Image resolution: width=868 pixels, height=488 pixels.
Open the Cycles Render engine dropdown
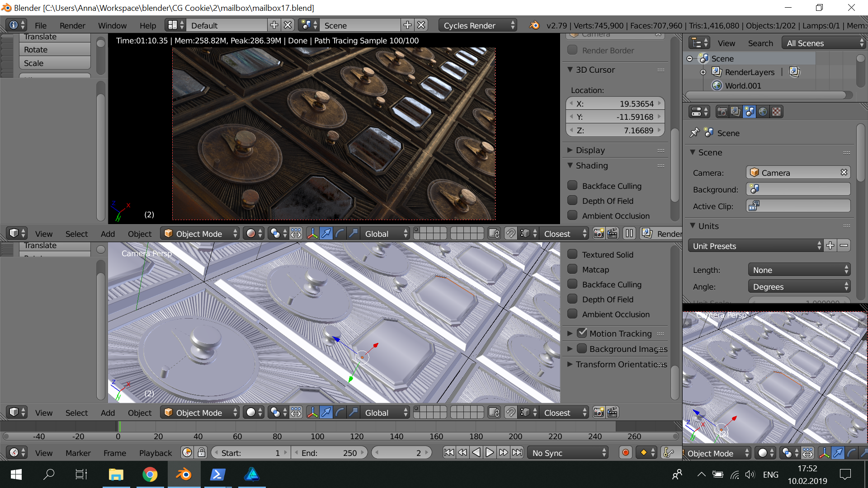click(478, 25)
